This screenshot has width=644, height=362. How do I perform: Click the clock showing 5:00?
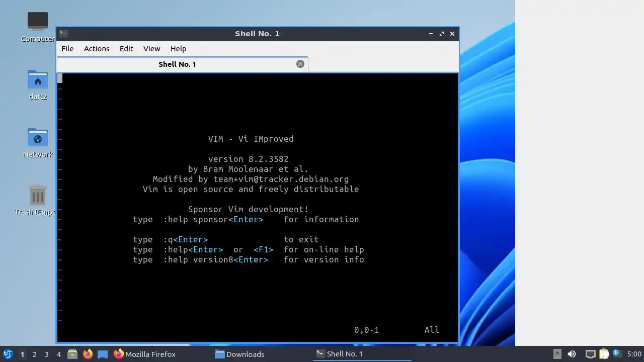(x=634, y=354)
